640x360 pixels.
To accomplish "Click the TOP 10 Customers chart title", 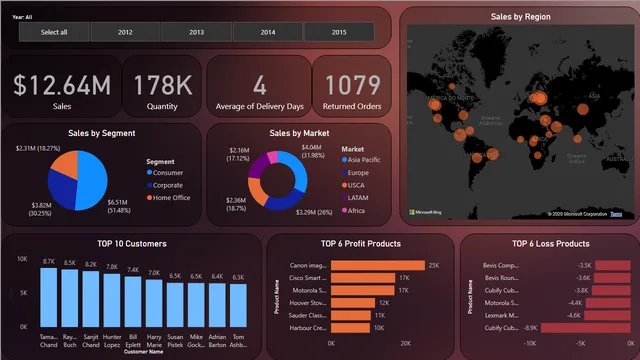I will [132, 244].
